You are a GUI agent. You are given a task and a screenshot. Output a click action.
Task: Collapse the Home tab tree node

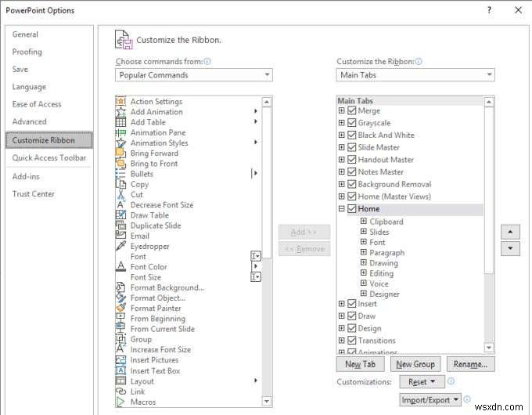click(342, 208)
